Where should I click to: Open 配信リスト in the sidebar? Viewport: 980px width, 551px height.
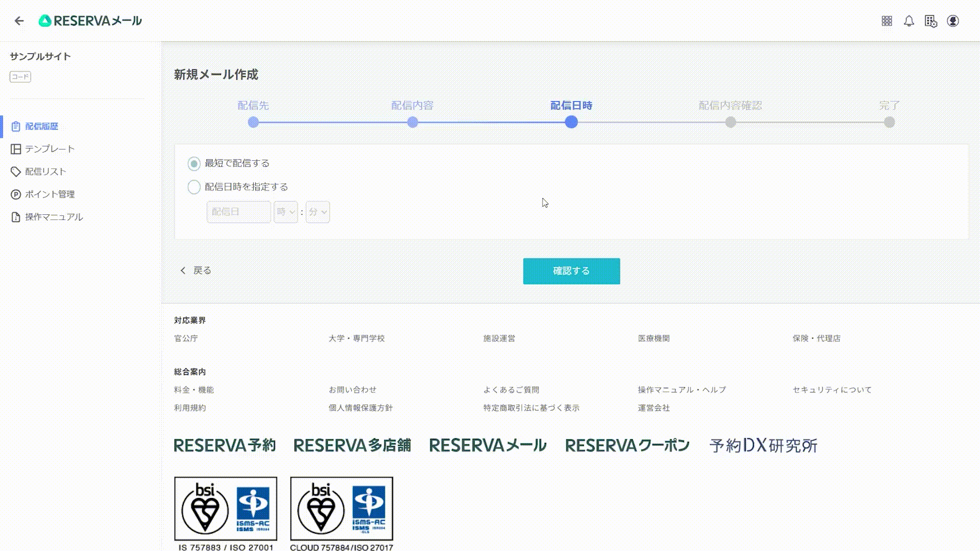(x=45, y=172)
